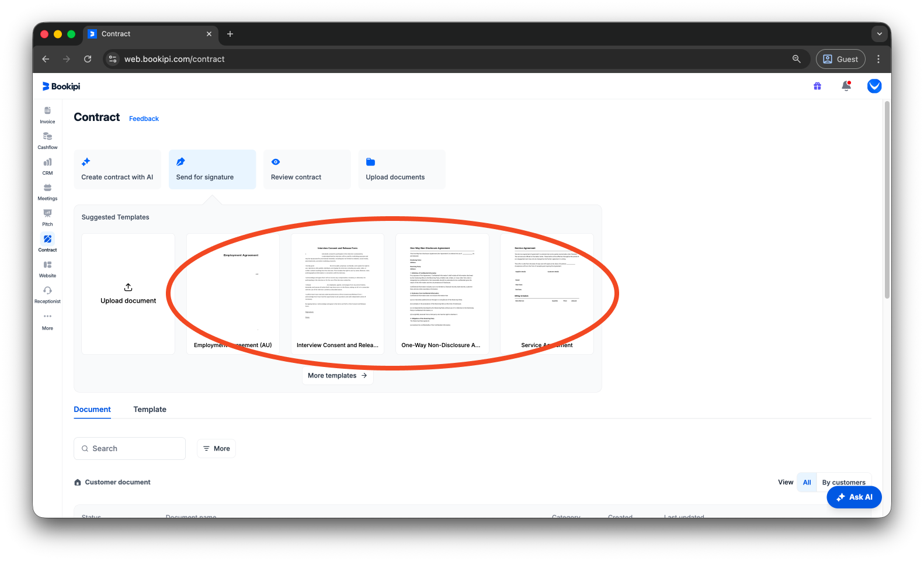Open the Pitch sidebar item
This screenshot has height=561, width=924.
(x=47, y=218)
